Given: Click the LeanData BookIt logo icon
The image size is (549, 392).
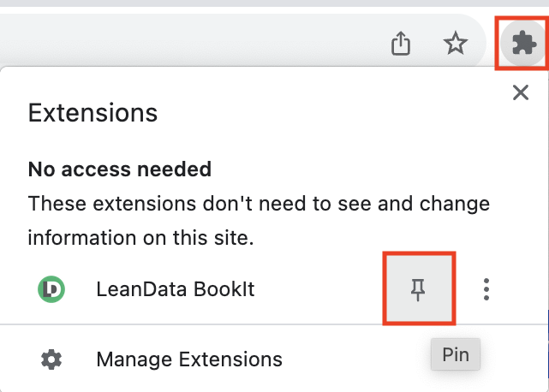Looking at the screenshot, I should pyautogui.click(x=52, y=289).
